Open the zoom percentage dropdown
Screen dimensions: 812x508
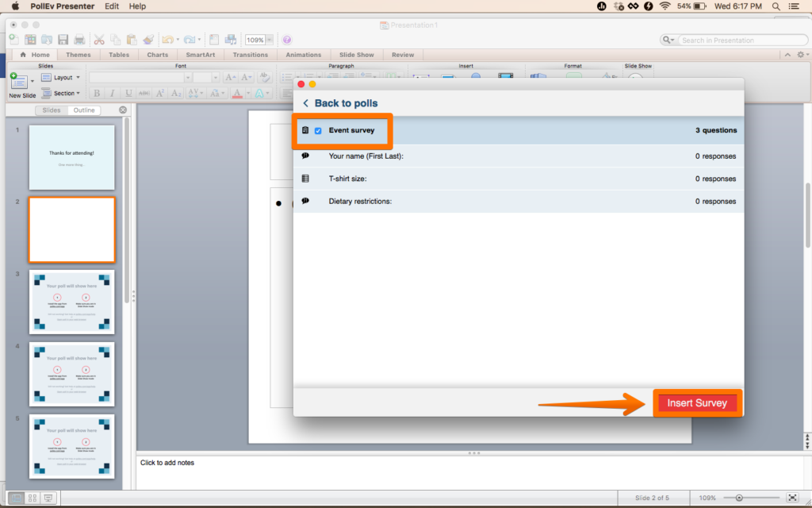(270, 40)
